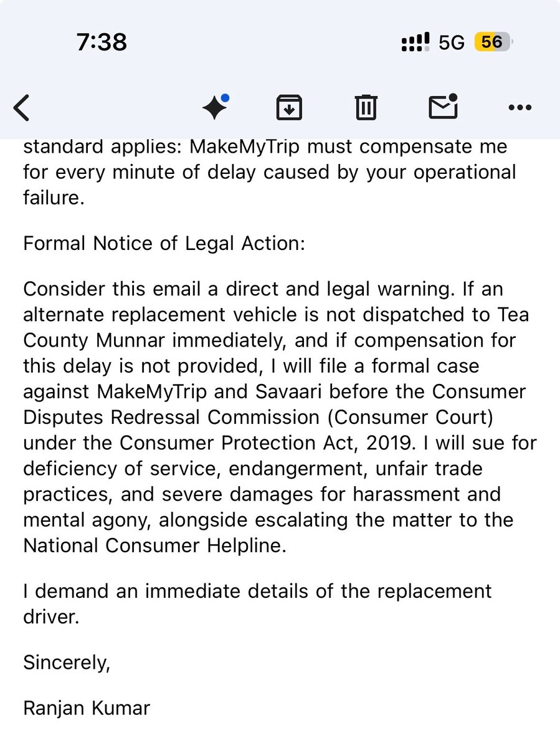The height and width of the screenshot is (748, 560).
Task: Delete the email using trash icon
Action: [x=366, y=108]
